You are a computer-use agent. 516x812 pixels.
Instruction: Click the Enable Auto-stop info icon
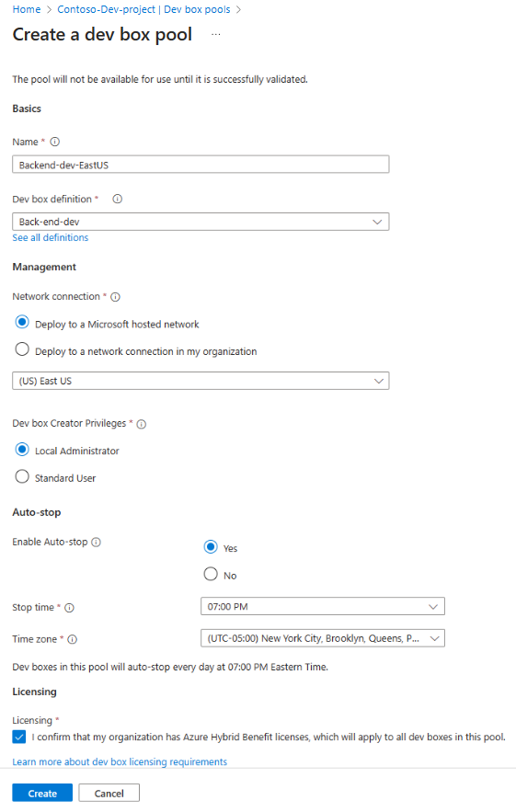[x=97, y=542]
